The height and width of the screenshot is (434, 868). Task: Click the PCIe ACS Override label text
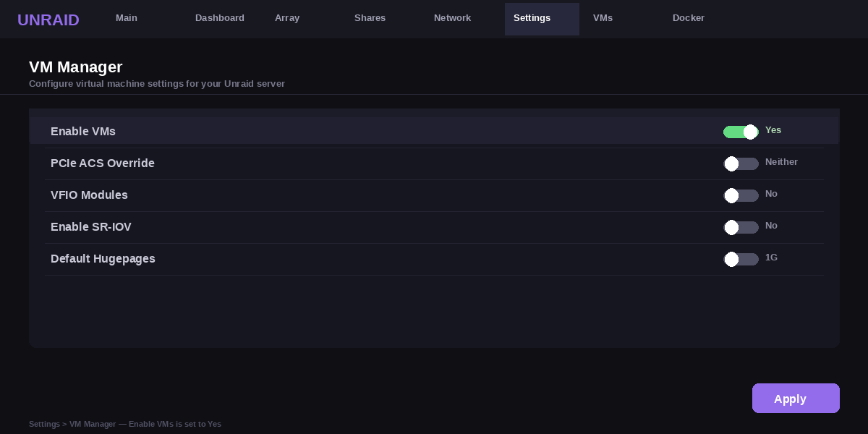(x=103, y=163)
